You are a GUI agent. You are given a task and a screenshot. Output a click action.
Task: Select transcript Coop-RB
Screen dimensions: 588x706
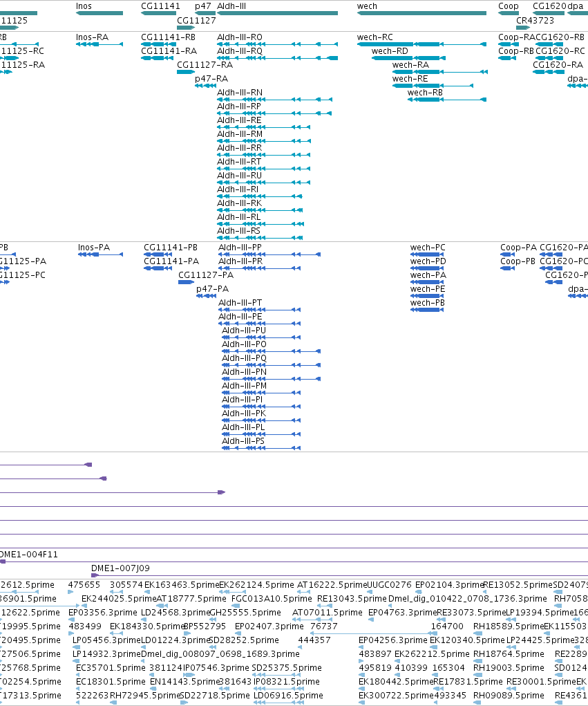point(515,51)
